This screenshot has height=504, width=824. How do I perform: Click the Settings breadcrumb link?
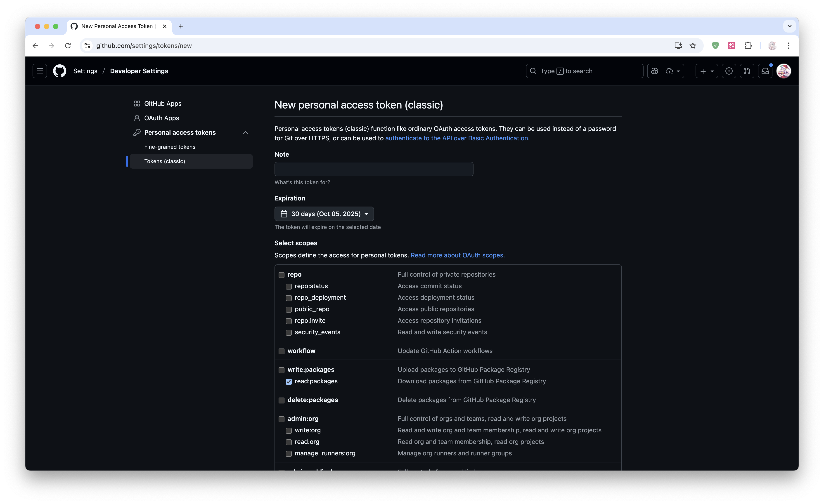pyautogui.click(x=85, y=71)
